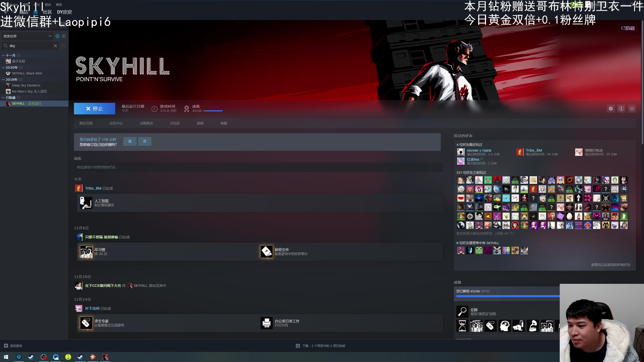Click the 将此游戏介绍给您的好友 activity input
This screenshot has width=644, height=362.
coord(259,167)
